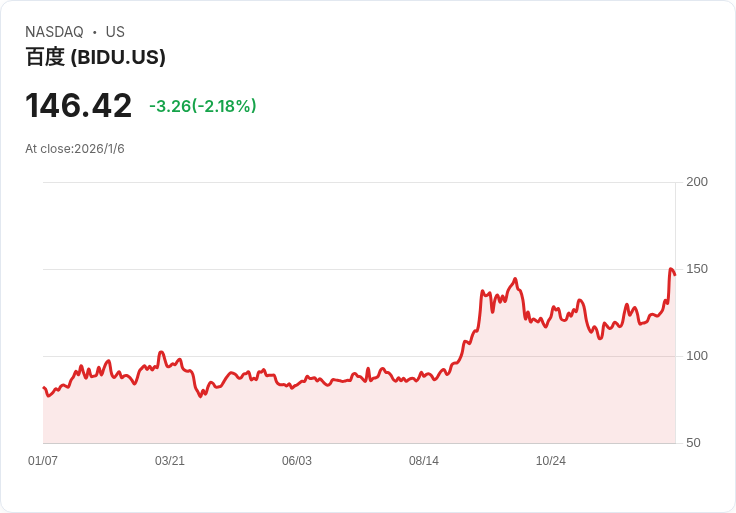This screenshot has height=513, width=736.
Task: Click the 150 y-axis label
Action: [x=697, y=269]
